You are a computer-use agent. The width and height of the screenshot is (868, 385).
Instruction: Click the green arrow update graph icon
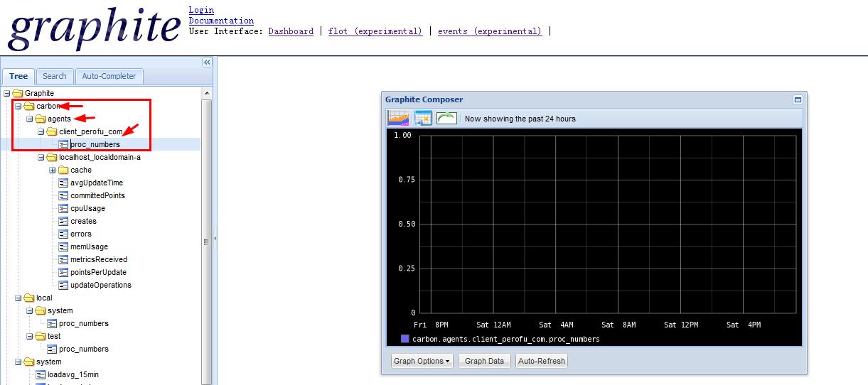(x=446, y=118)
